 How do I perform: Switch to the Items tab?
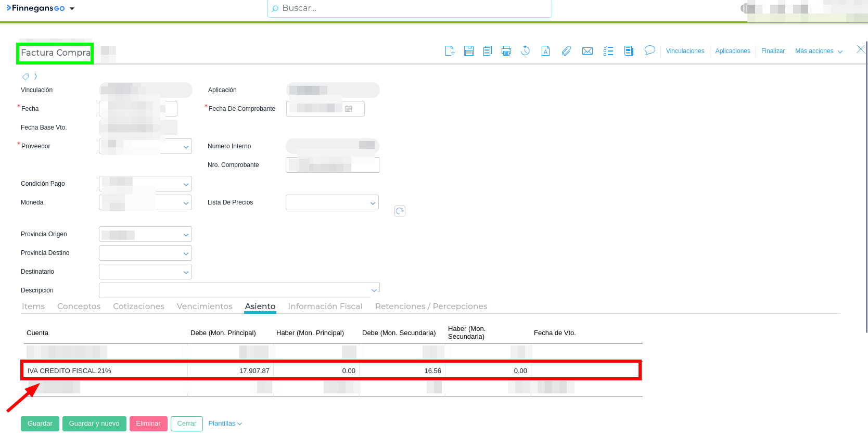[33, 306]
